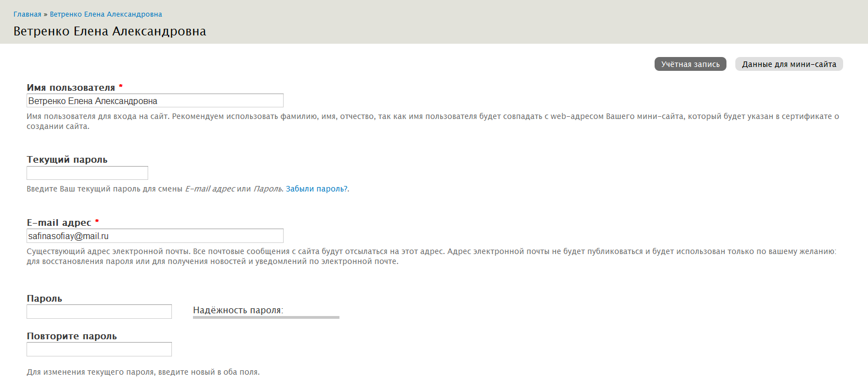This screenshot has height=383, width=868.
Task: Click the new Пароль input box
Action: tap(99, 312)
